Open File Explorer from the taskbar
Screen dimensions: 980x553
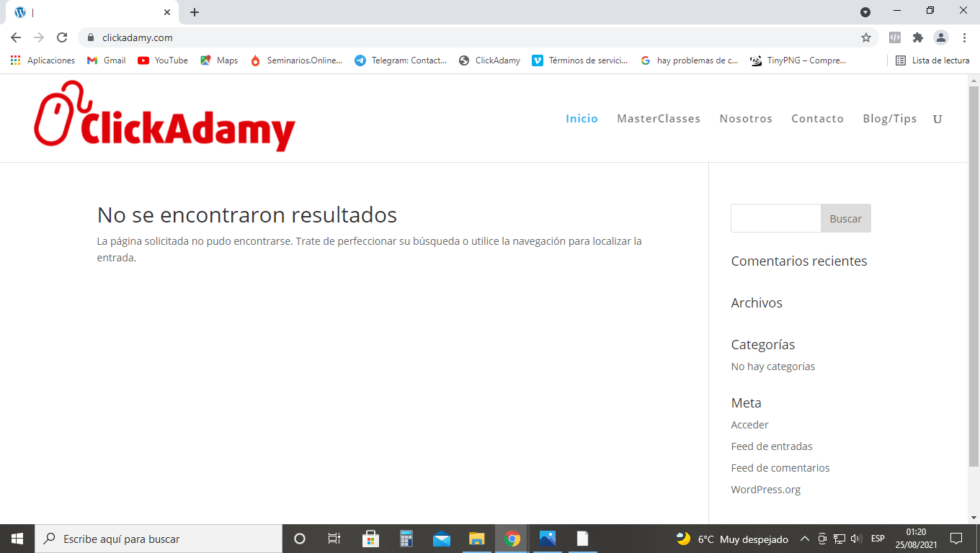pos(477,539)
